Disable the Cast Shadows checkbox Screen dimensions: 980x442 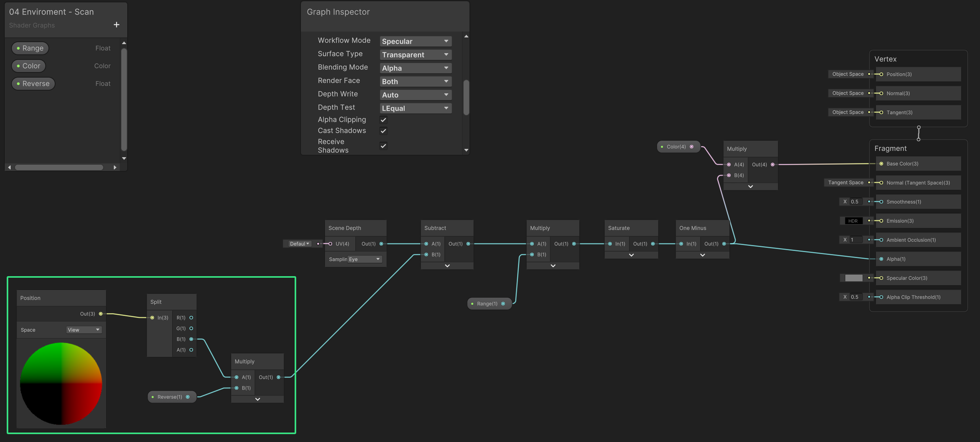383,131
